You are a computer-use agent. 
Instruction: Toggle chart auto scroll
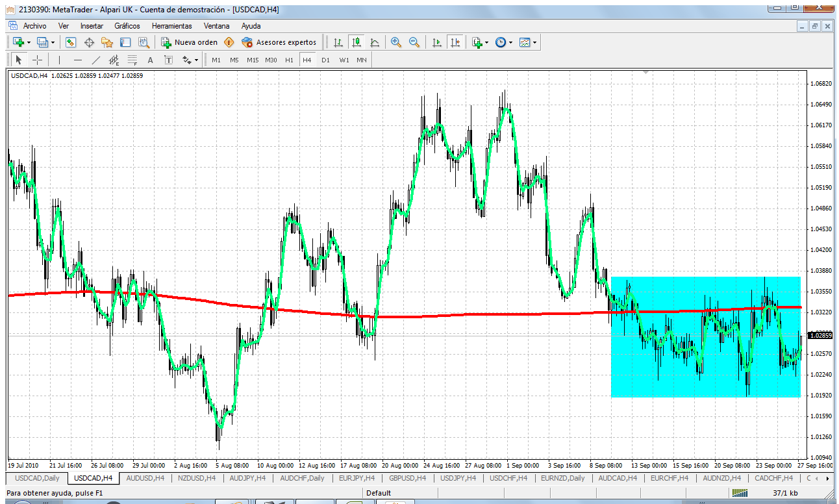(x=437, y=42)
